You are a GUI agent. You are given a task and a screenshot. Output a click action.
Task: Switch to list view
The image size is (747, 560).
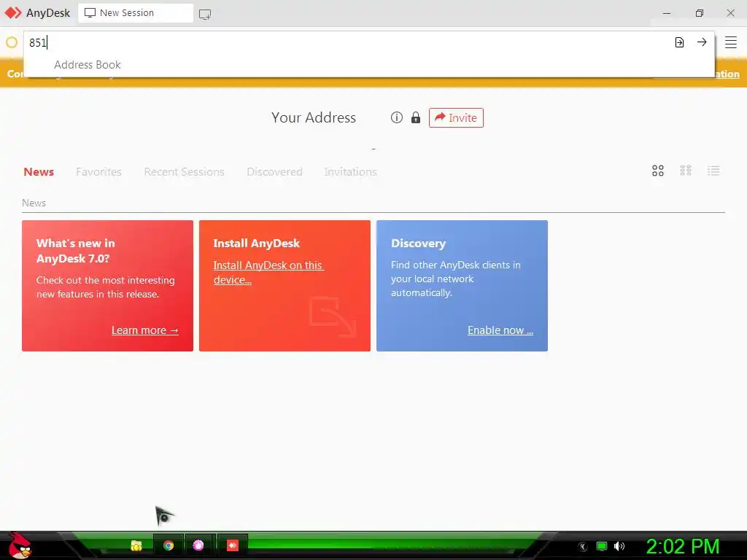(713, 171)
